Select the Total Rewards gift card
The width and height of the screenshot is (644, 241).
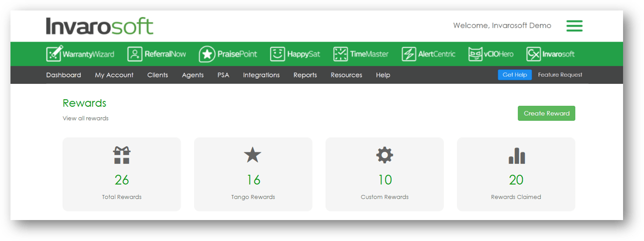click(x=122, y=174)
